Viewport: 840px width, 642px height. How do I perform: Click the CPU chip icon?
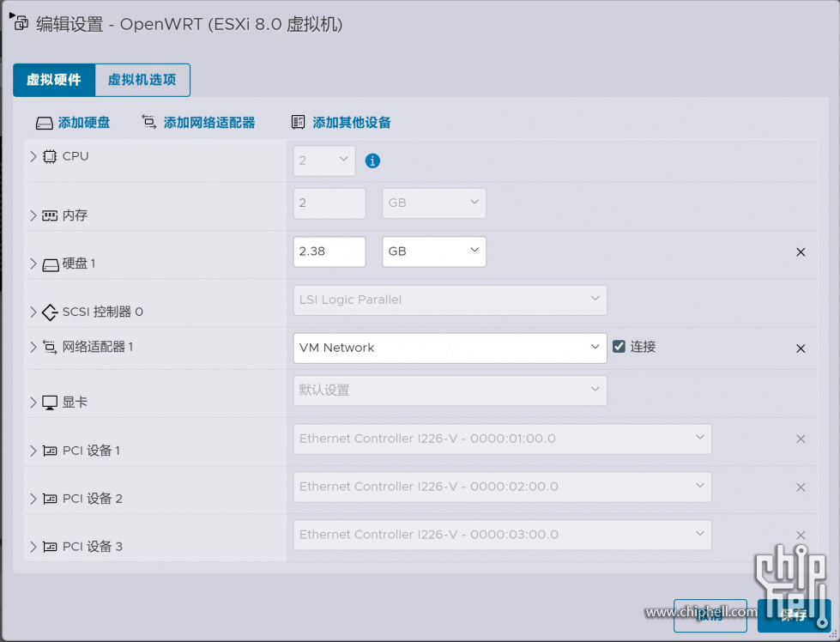[49, 156]
